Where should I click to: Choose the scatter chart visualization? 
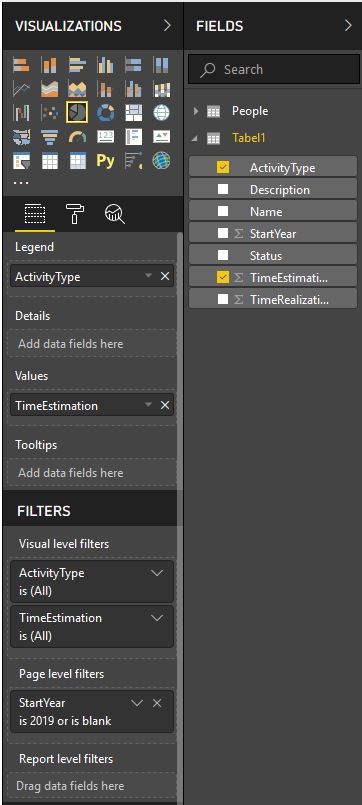(x=49, y=112)
